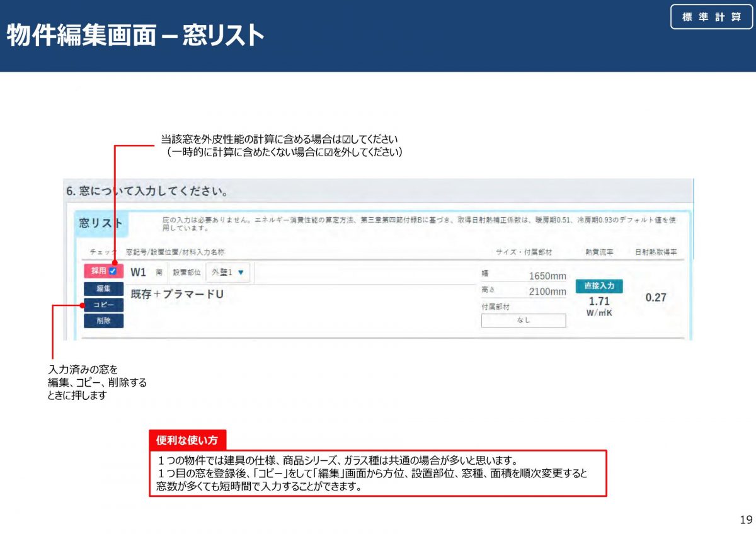Select the 付属部材 なし box
This screenshot has height=534, width=756.
(524, 321)
